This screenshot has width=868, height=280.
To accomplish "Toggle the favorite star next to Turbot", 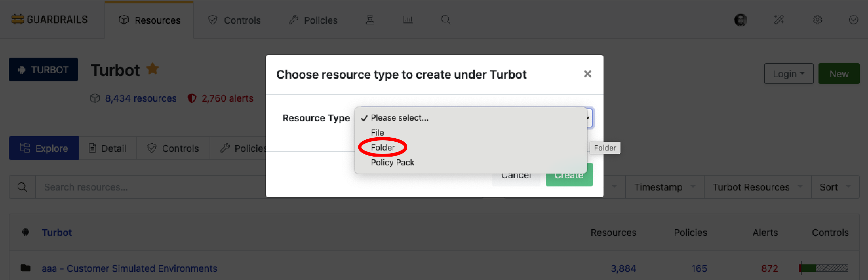I will tap(153, 69).
